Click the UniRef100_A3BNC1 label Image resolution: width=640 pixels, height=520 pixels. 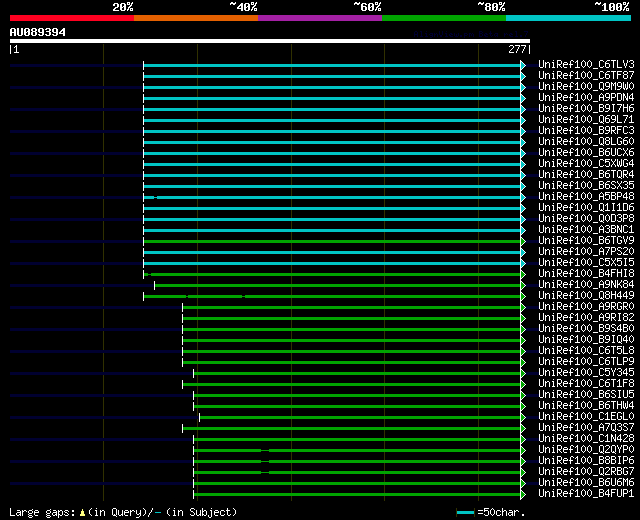click(586, 230)
